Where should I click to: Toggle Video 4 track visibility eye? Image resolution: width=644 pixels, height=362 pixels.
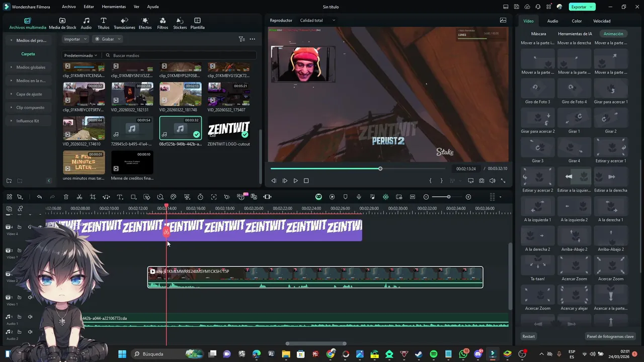(x=40, y=227)
